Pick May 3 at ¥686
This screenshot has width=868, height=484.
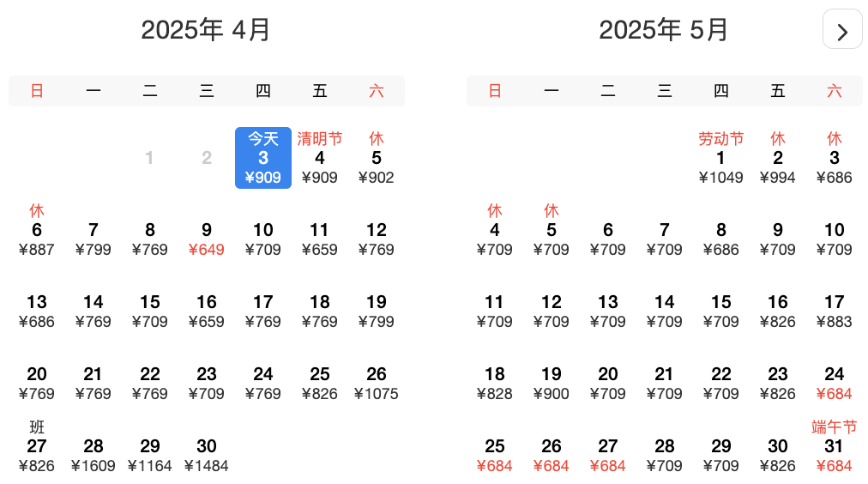tap(835, 158)
